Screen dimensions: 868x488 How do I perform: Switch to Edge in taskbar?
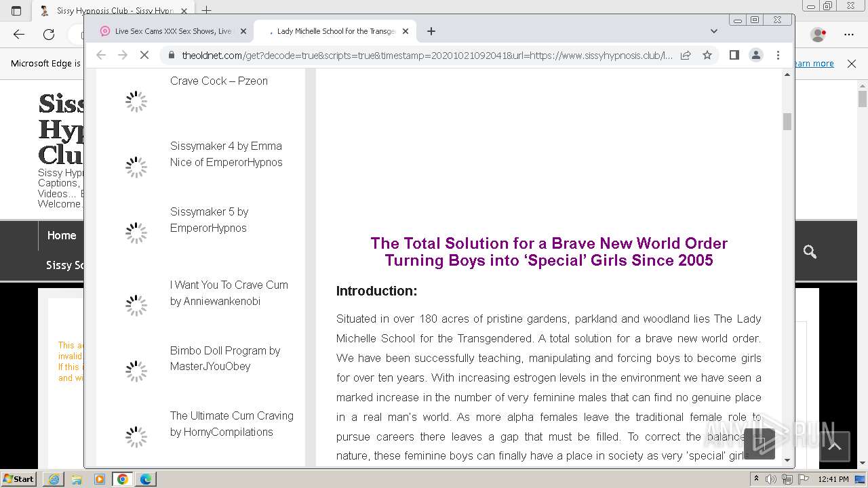(x=146, y=479)
